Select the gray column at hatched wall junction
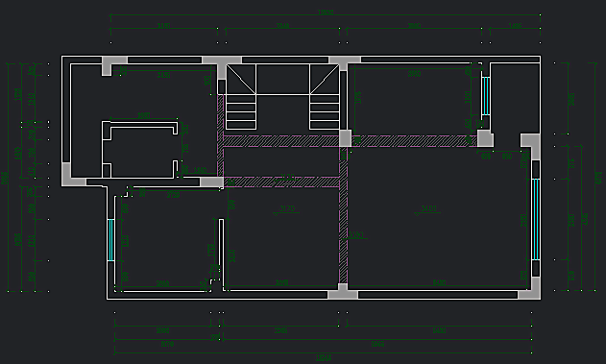Viewport: 606px width, 364px height. [345, 138]
